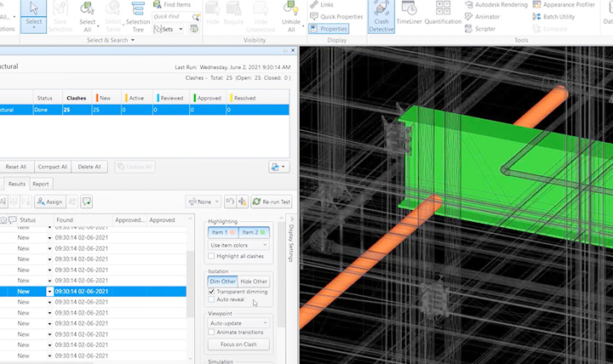Viewport: 613px width, 364px height.
Task: Click the Find Items binoculars icon
Action: tap(158, 4)
